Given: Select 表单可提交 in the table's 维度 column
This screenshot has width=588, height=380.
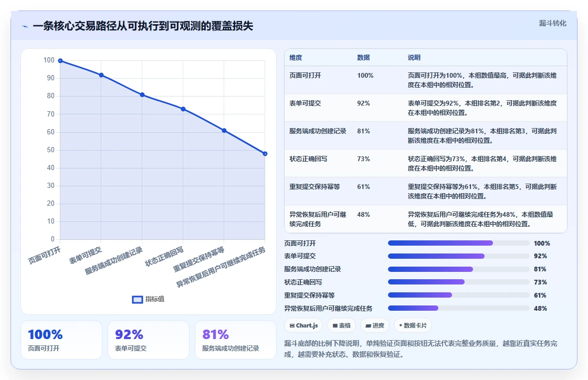Looking at the screenshot, I should [305, 103].
